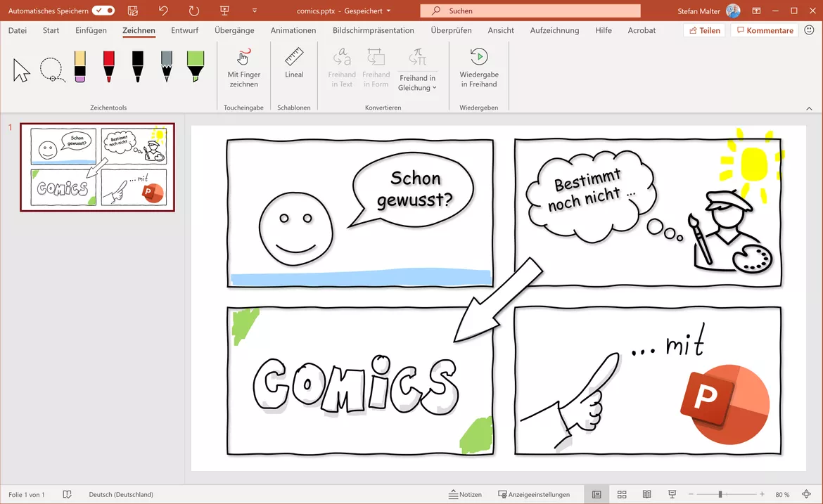Select the arrow selection tool
Image resolution: width=823 pixels, height=504 pixels.
[x=22, y=70]
